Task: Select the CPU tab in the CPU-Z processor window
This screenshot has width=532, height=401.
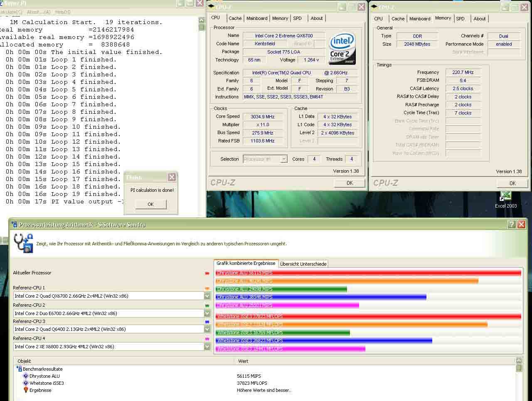Action: tap(215, 17)
